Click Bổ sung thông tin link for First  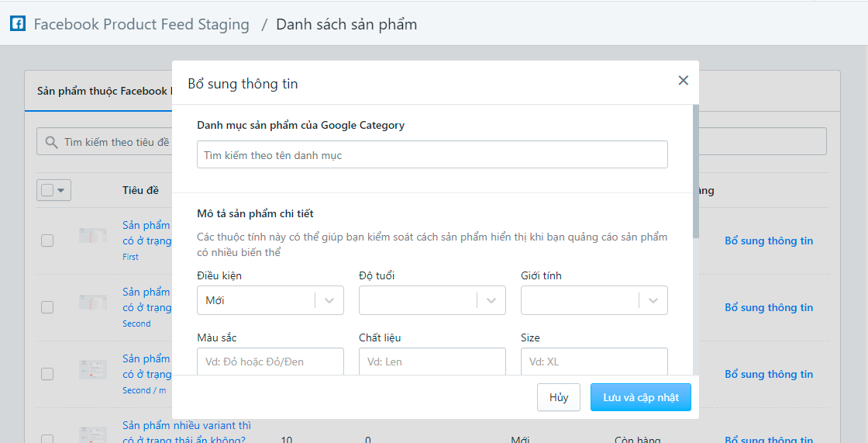pyautogui.click(x=769, y=241)
